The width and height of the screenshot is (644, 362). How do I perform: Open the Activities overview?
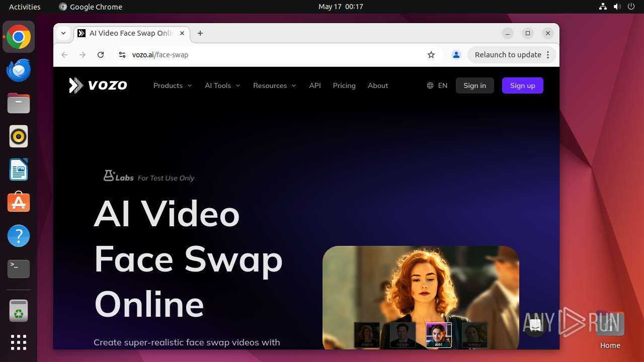coord(25,7)
